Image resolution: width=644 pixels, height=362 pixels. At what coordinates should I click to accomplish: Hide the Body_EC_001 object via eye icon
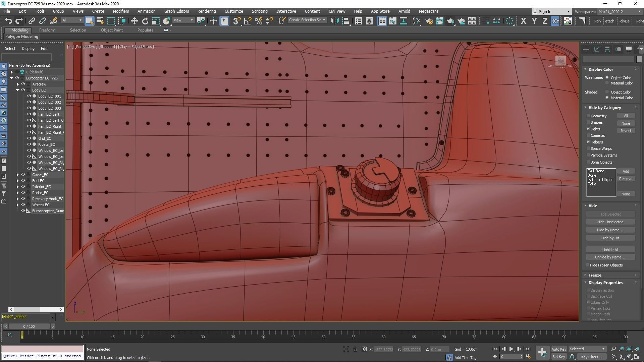(x=29, y=96)
